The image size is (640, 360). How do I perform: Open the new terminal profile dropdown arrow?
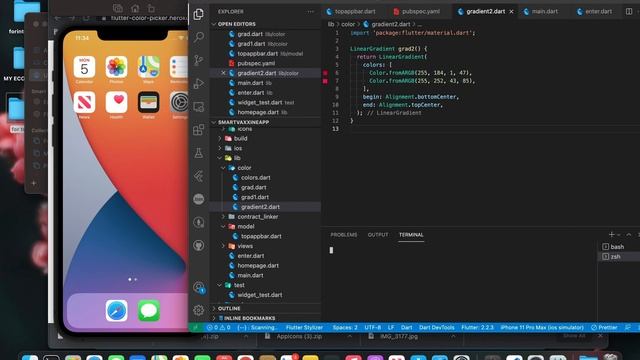coord(619,235)
